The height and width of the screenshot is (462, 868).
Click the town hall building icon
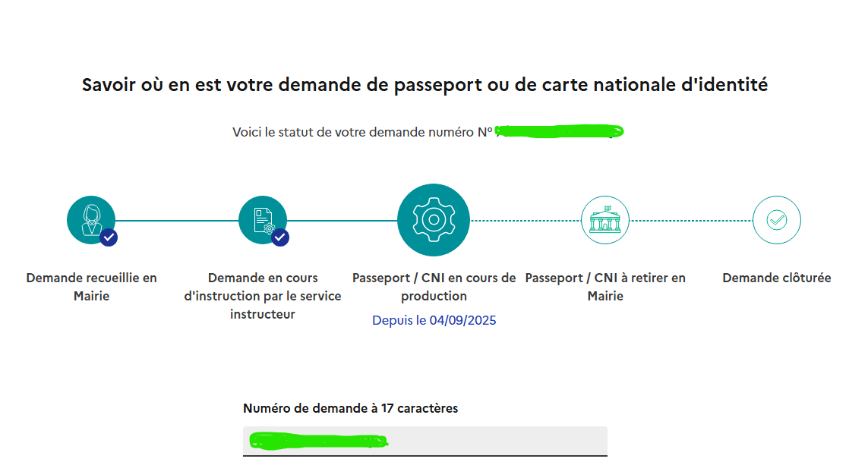(x=605, y=220)
